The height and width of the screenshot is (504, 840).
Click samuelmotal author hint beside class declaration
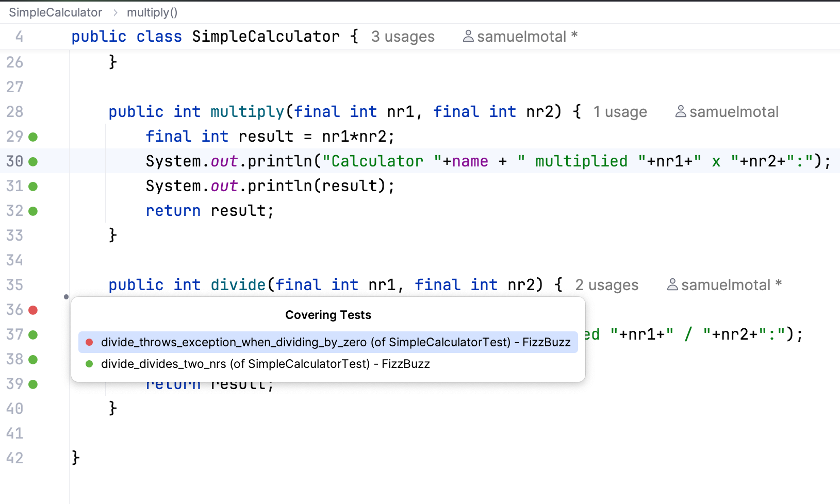(x=520, y=37)
